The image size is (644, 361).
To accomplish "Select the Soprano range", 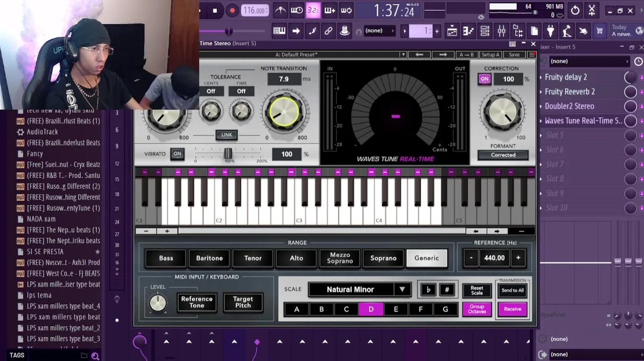I will coord(383,258).
